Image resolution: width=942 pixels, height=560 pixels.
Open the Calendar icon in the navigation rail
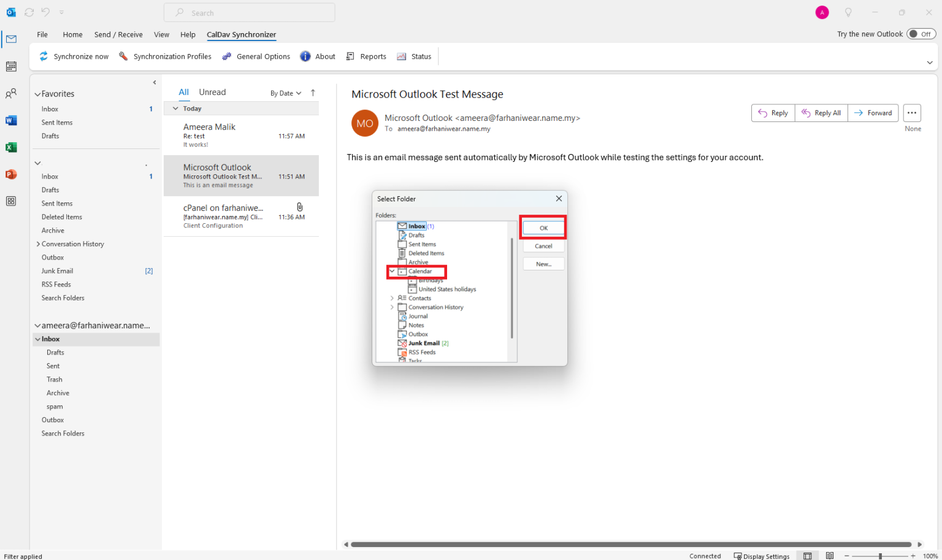click(x=11, y=66)
